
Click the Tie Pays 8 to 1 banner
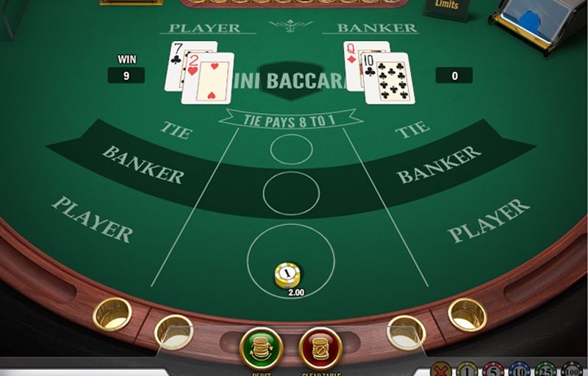point(291,120)
